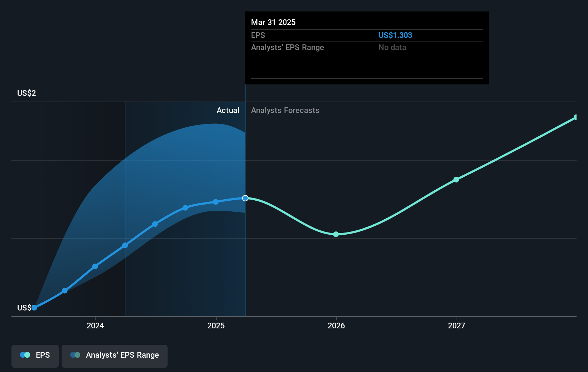
Task: Click the US$2 y-axis label
Action: point(26,93)
